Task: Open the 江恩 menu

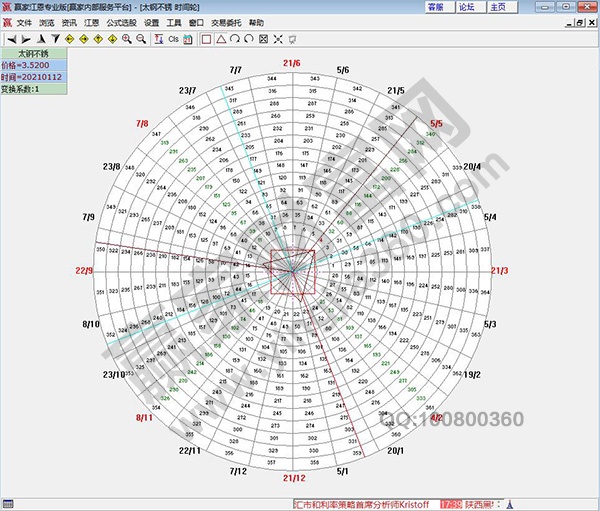Action: coord(92,22)
